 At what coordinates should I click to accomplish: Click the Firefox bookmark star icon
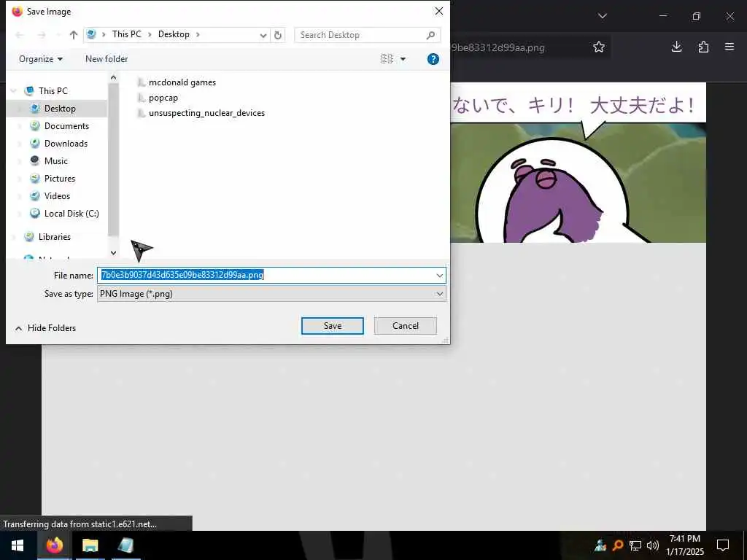tap(599, 47)
